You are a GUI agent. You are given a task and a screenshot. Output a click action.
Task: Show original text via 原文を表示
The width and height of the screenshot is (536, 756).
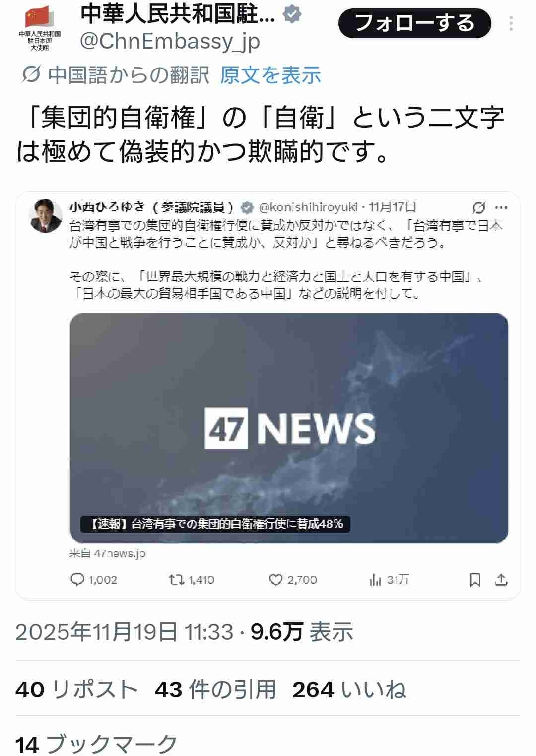click(270, 75)
